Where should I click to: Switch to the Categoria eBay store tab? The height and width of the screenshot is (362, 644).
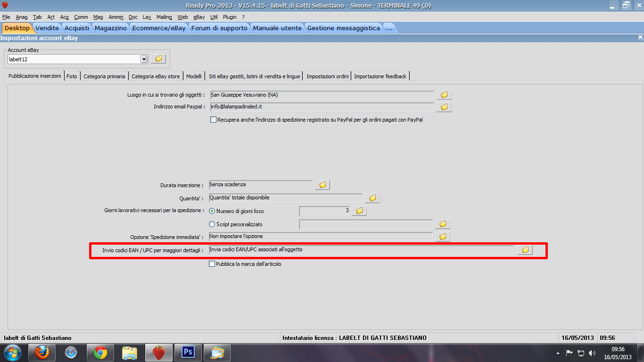[x=156, y=76]
